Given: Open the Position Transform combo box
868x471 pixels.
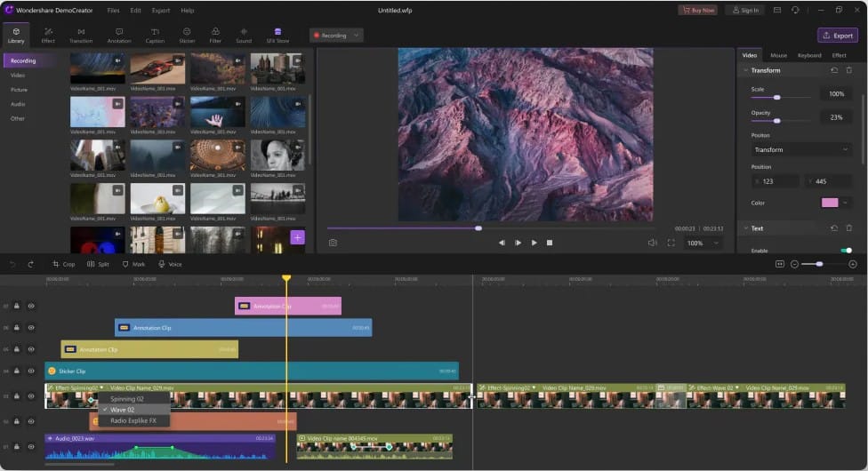Looking at the screenshot, I should click(801, 149).
